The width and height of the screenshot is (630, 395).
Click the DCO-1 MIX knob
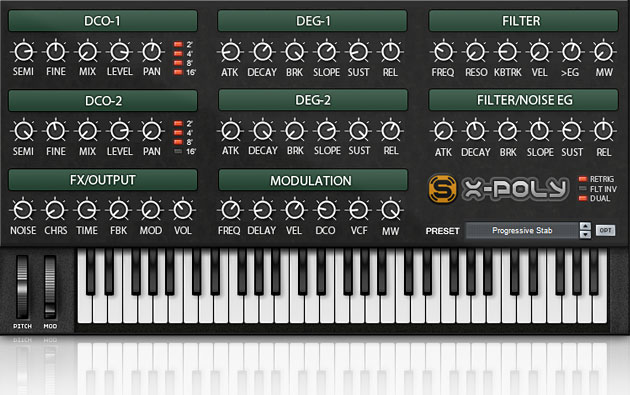tap(87, 52)
